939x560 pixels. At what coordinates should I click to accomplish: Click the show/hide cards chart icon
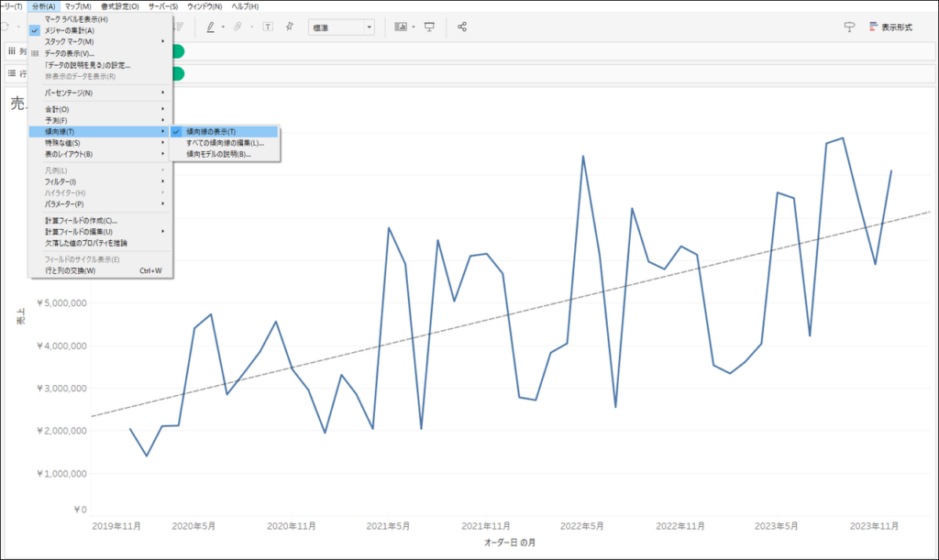tap(401, 27)
